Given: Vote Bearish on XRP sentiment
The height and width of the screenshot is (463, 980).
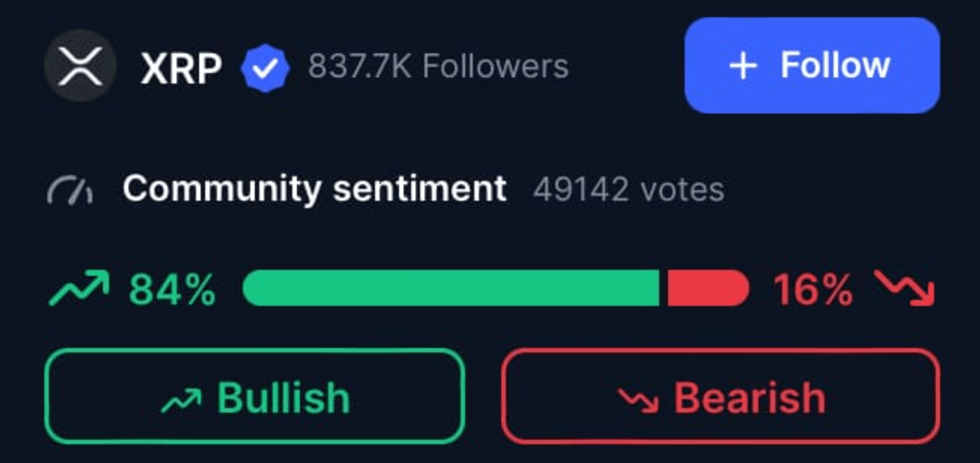Looking at the screenshot, I should tap(720, 396).
